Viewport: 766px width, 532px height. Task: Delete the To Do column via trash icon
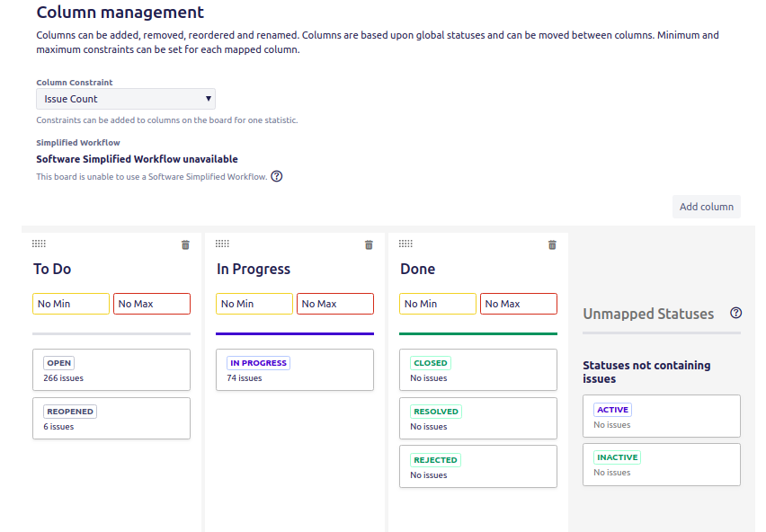[x=185, y=245]
